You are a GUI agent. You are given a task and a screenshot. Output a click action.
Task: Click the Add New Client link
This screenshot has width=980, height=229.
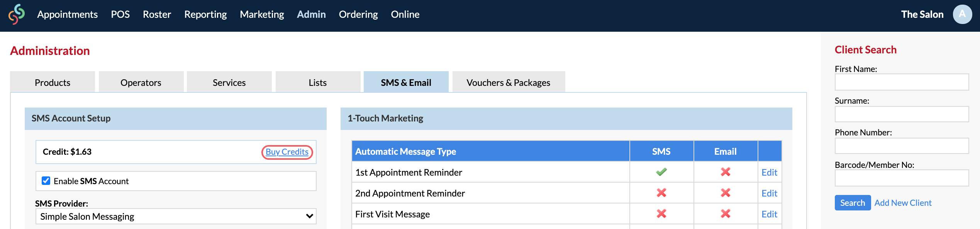(x=903, y=203)
